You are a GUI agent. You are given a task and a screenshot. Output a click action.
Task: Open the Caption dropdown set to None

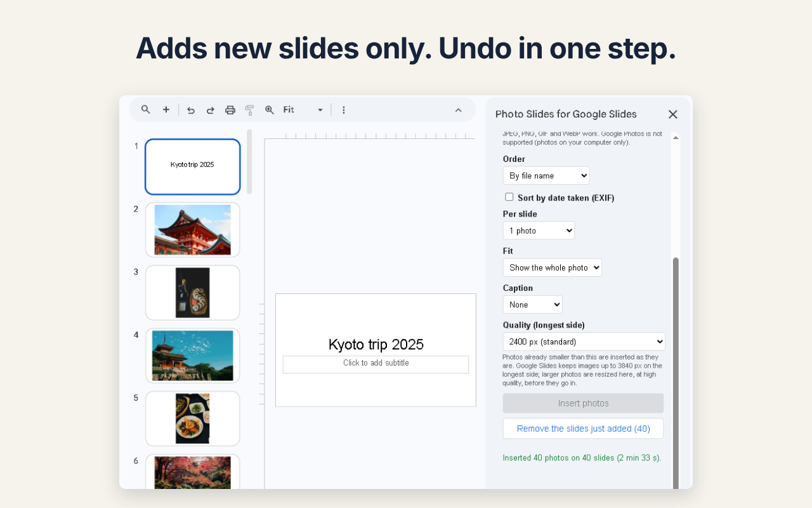(533, 305)
